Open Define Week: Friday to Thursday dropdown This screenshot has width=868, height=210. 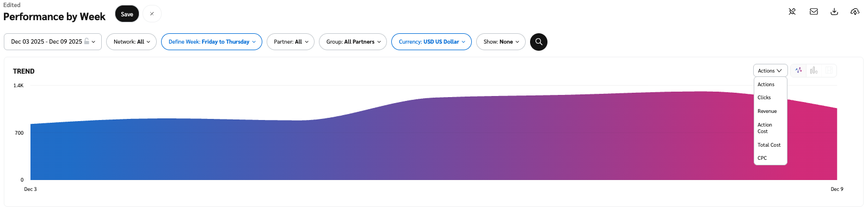pos(212,42)
